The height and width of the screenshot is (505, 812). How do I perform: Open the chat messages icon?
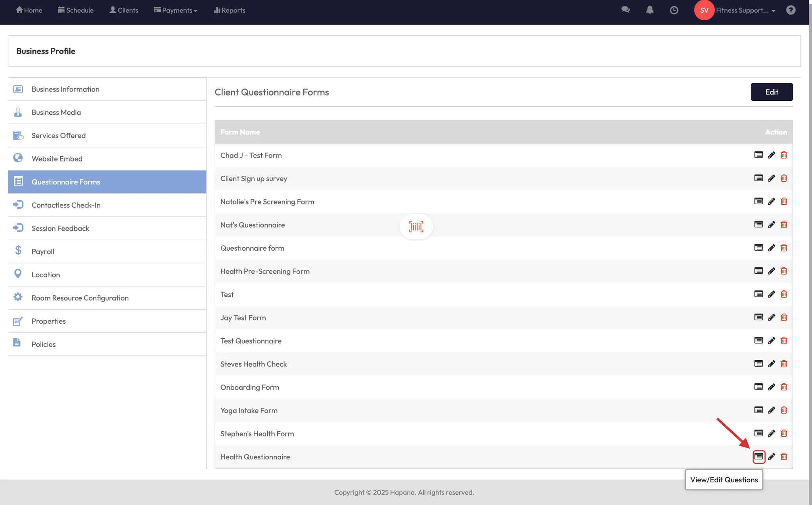pyautogui.click(x=625, y=10)
